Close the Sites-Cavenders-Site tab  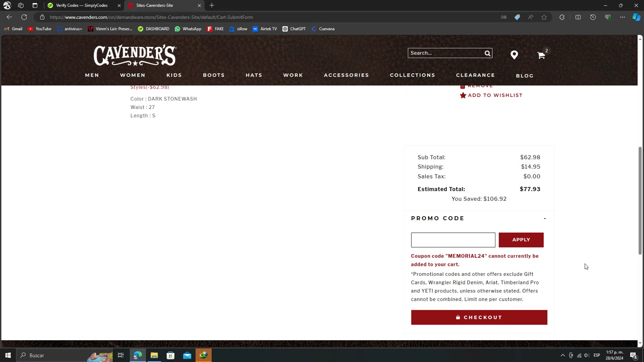pos(199,6)
